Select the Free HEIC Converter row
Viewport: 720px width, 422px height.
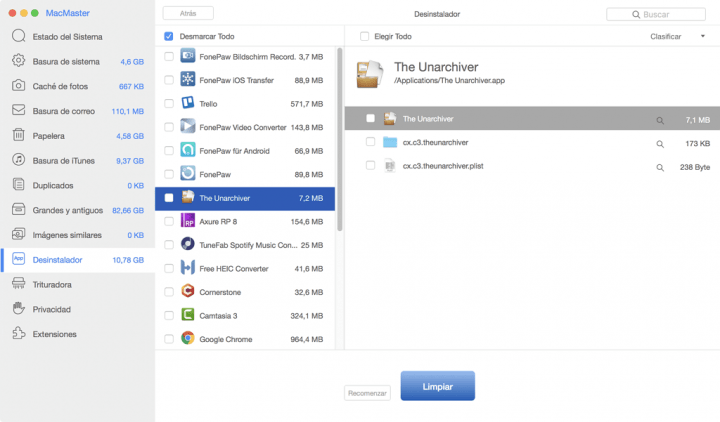tap(245, 269)
